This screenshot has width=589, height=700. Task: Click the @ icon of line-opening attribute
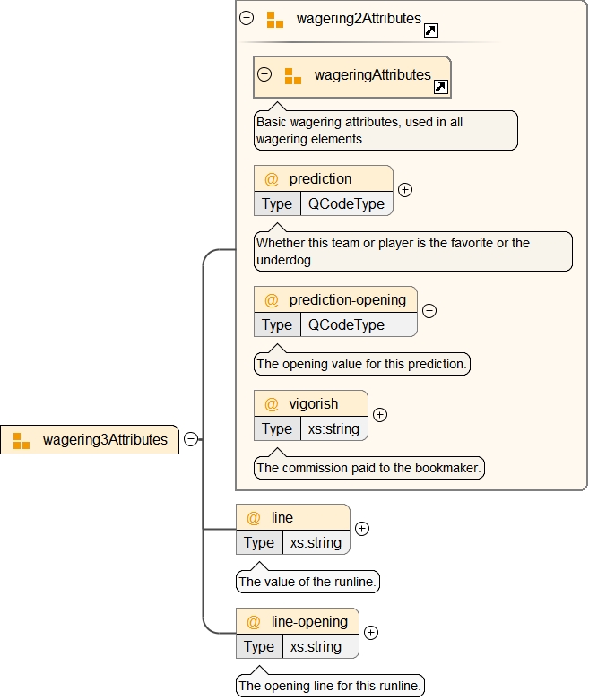point(254,621)
